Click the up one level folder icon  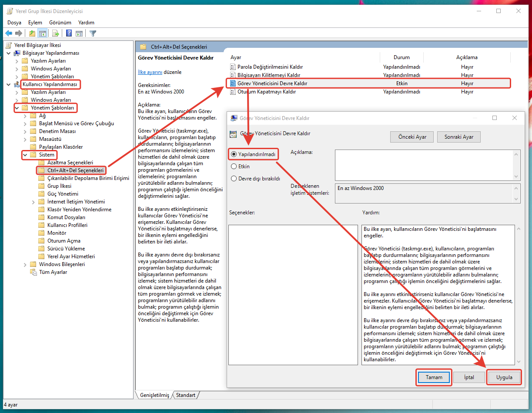pyautogui.click(x=32, y=33)
